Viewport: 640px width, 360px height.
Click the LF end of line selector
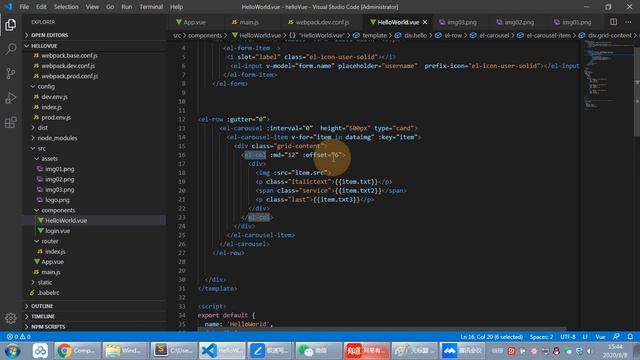coord(585,337)
